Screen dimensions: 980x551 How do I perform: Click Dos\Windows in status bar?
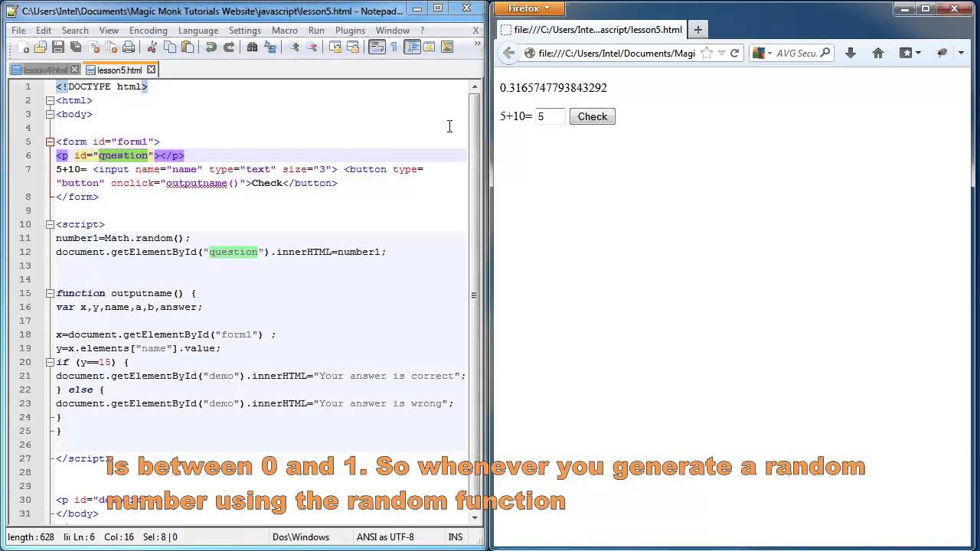pos(300,537)
